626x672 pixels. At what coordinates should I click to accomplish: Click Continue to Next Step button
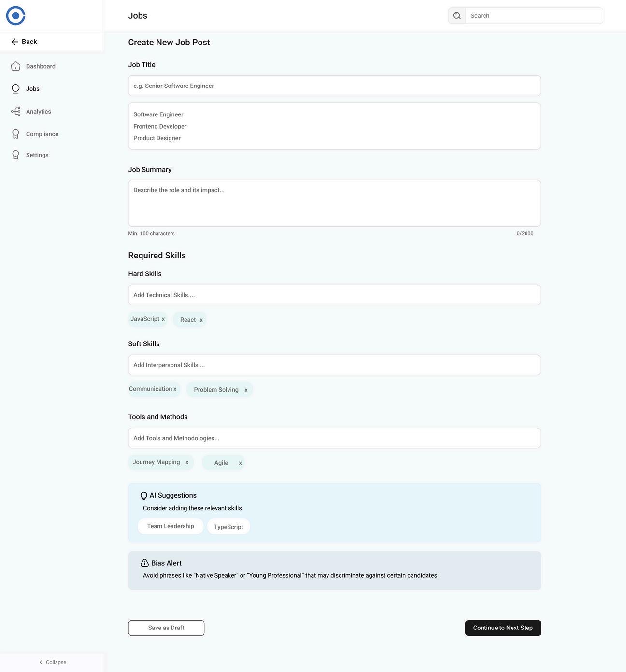click(503, 628)
